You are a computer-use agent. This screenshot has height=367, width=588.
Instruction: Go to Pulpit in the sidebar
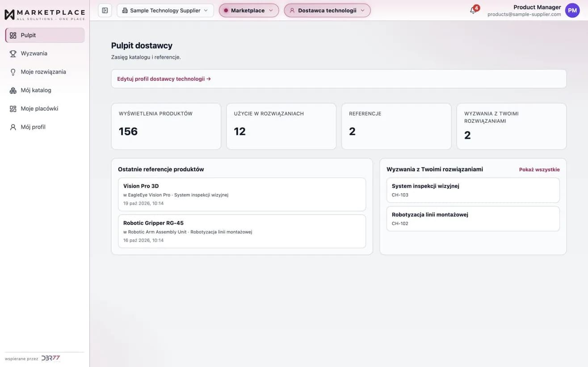click(x=45, y=35)
